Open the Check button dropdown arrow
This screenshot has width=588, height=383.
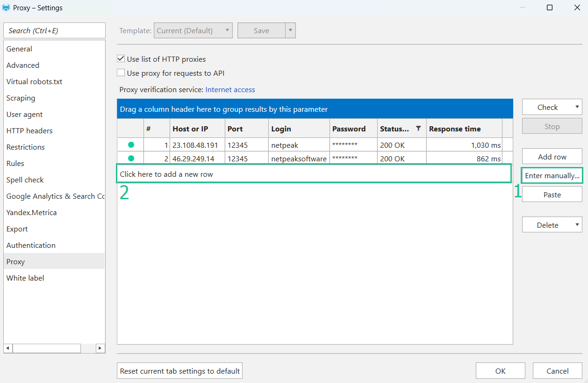tap(578, 107)
